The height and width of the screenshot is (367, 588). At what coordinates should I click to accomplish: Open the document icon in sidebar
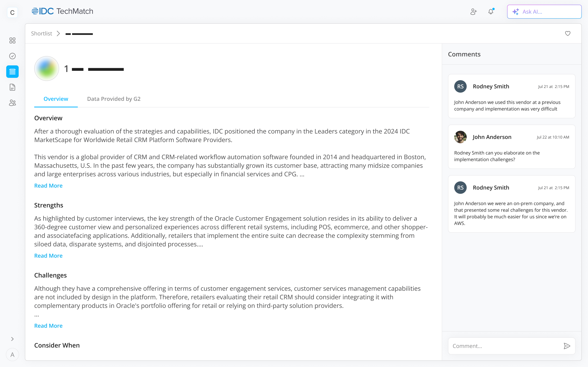point(12,87)
